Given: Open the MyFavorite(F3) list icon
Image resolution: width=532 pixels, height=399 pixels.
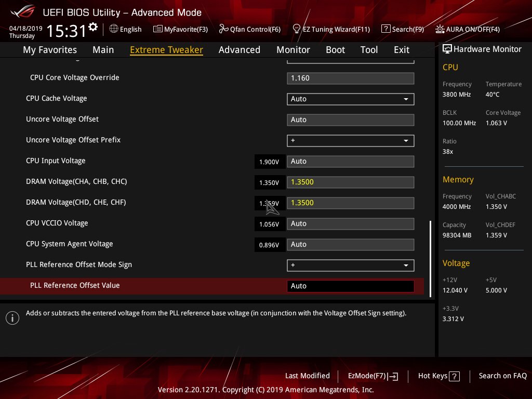Looking at the screenshot, I should [158, 29].
